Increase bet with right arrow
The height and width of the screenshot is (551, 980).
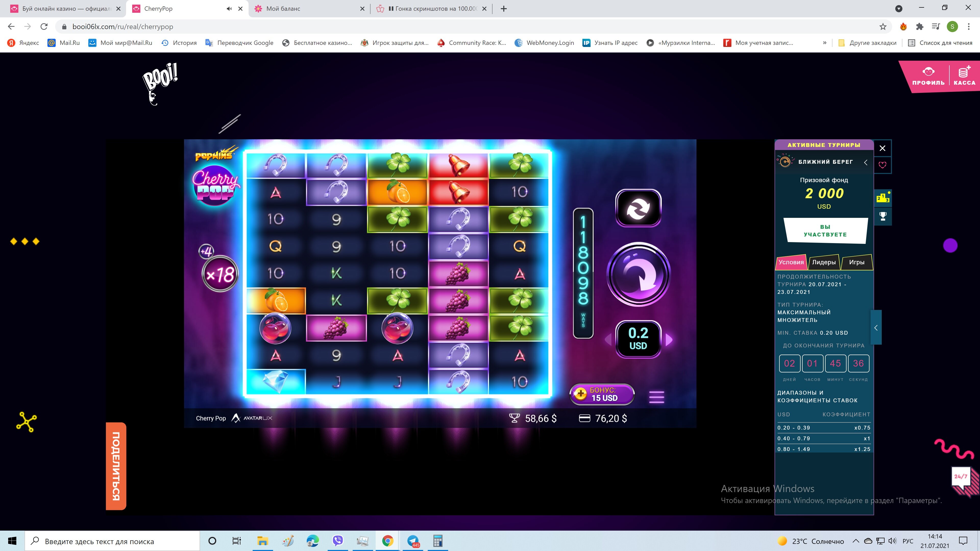click(x=669, y=339)
